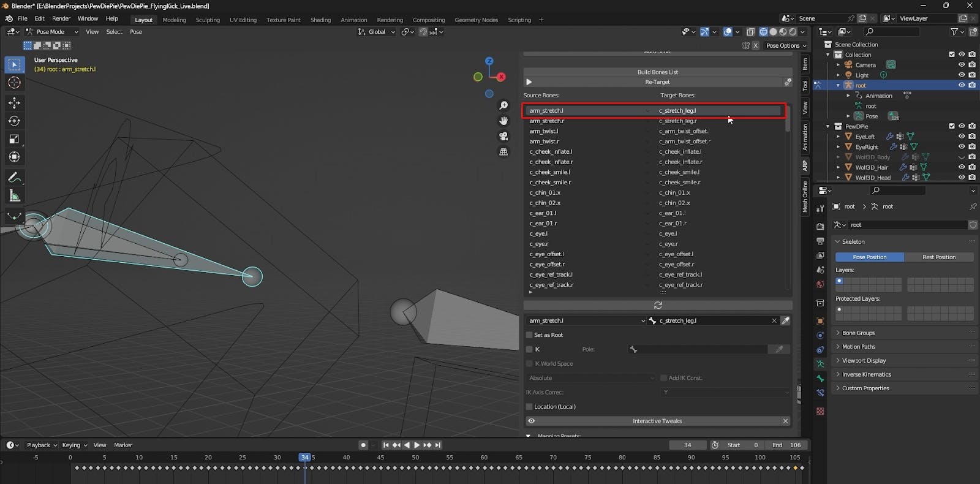Enable the Location (Local) checkbox
The image size is (980, 484).
pyautogui.click(x=529, y=407)
